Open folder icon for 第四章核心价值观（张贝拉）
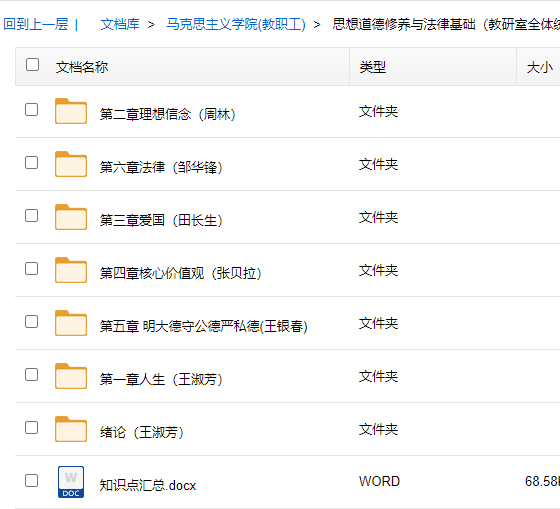This screenshot has width=560, height=509. (71, 270)
